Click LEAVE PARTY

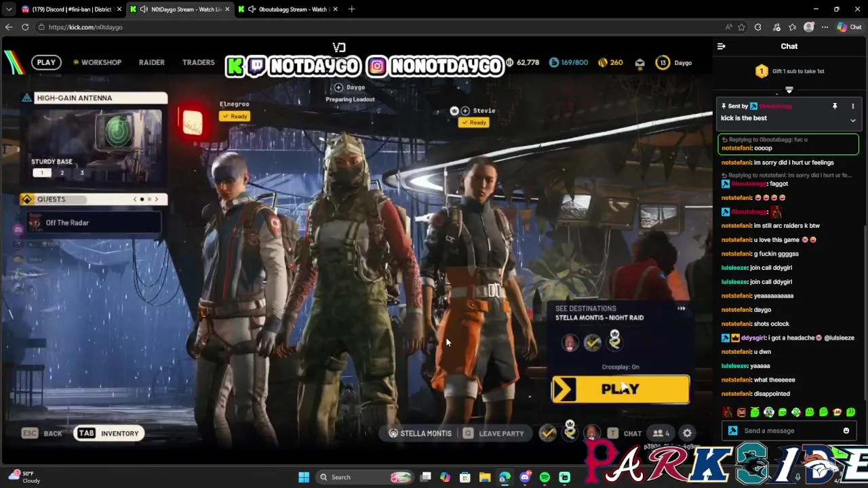[x=494, y=433]
